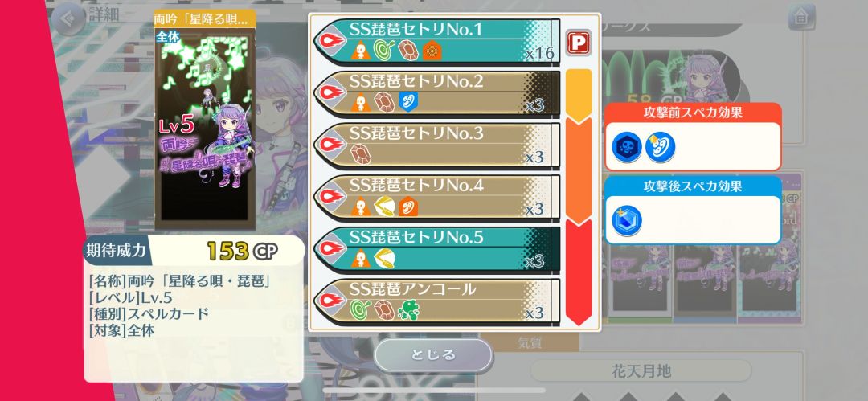The width and height of the screenshot is (868, 401).
Task: Tap the home icon at top right
Action: (801, 18)
